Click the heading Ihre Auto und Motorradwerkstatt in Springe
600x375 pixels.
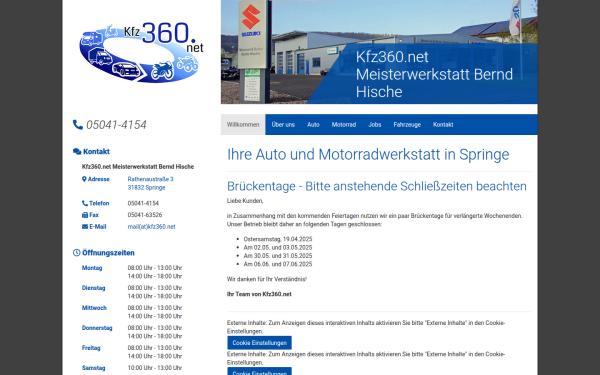368,155
